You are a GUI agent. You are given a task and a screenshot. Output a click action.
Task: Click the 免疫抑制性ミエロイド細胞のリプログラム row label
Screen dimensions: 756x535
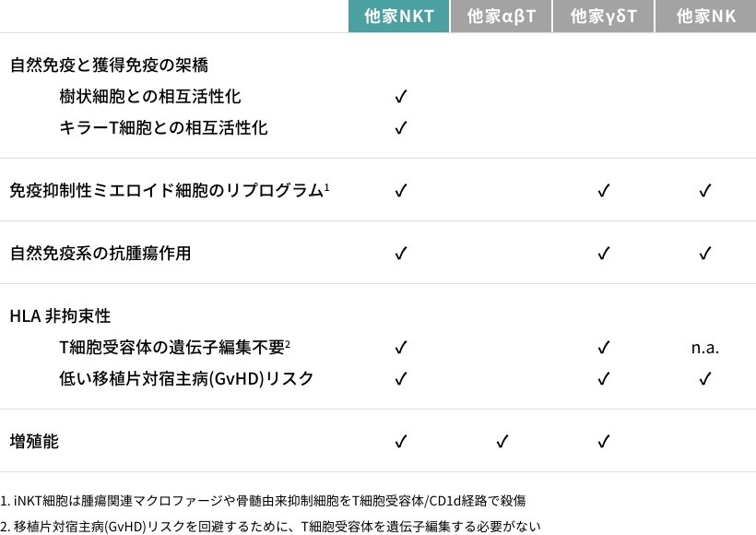170,190
